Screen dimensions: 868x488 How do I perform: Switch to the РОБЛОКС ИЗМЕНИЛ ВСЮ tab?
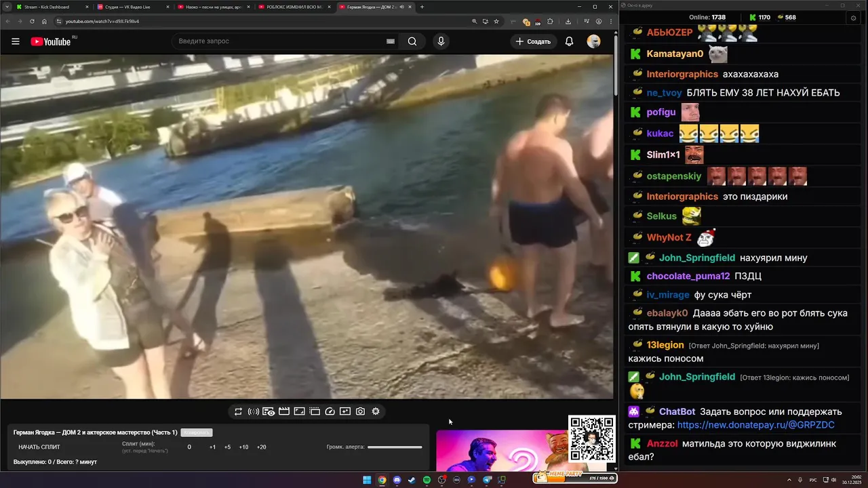tap(294, 7)
